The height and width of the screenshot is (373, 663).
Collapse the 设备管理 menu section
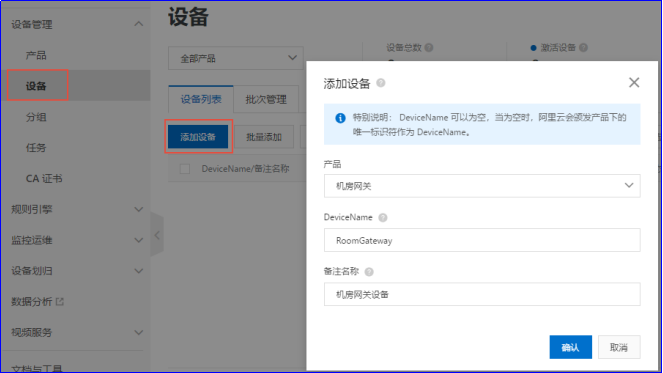pos(138,24)
